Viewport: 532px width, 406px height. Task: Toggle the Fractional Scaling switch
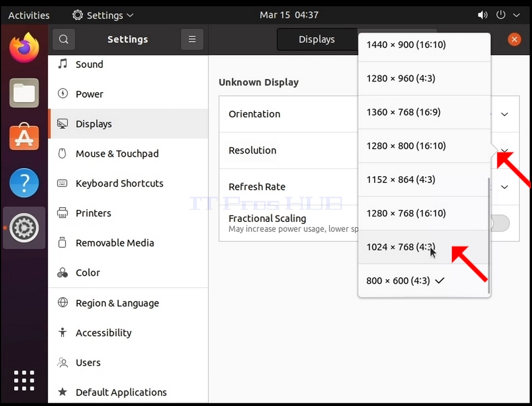pyautogui.click(x=500, y=223)
